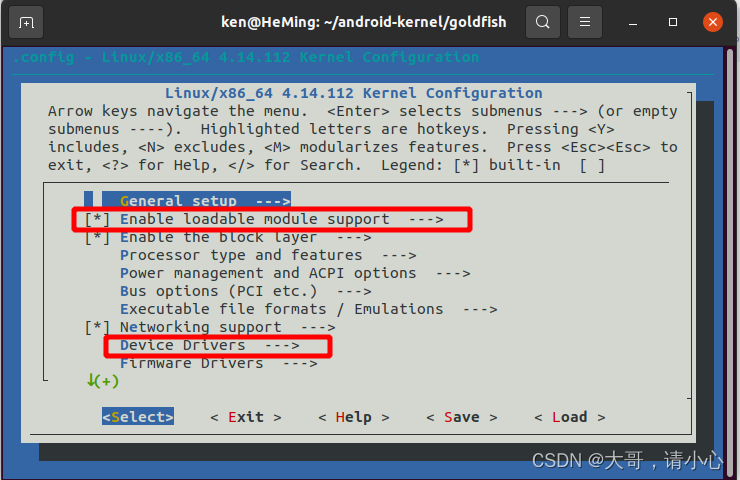Click the more-items-below arrow indicator
The image size is (740, 480).
pos(102,381)
